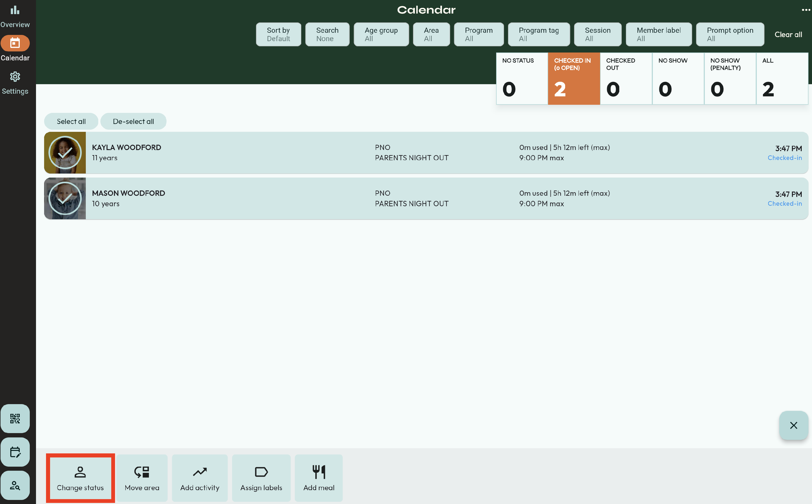Expand the Program tag filter
The width and height of the screenshot is (812, 504).
coord(539,34)
